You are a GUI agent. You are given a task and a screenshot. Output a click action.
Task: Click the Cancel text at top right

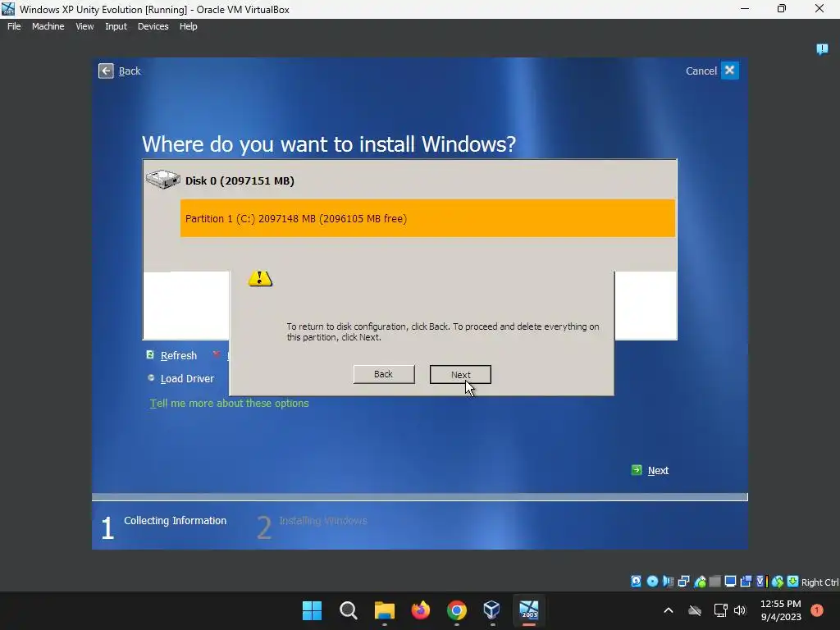click(701, 71)
